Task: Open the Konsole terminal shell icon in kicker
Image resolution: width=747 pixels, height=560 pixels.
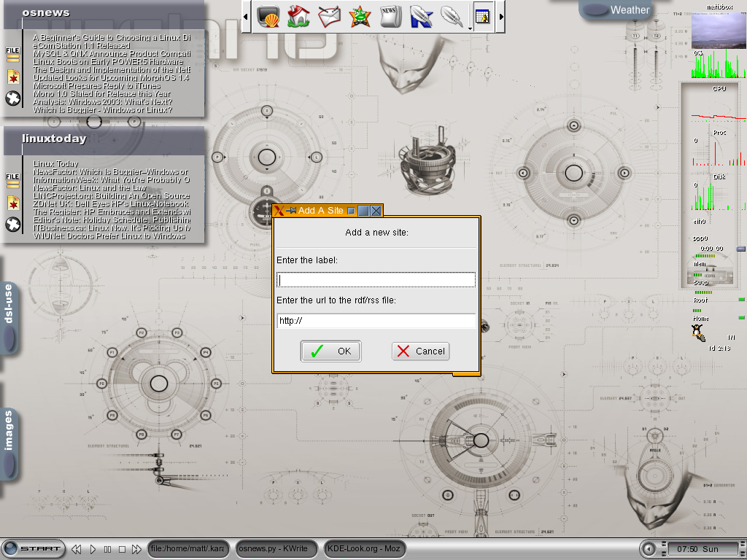Action: click(x=268, y=16)
